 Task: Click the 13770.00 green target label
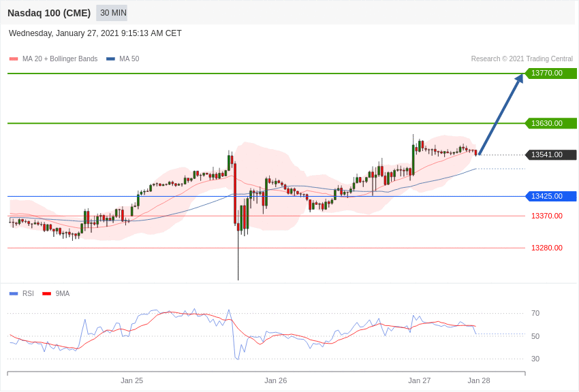(x=550, y=73)
